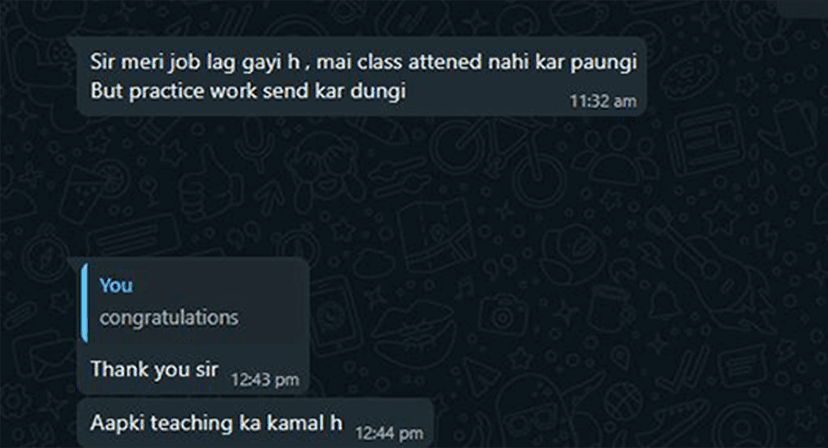Click the donut doodle near first message
Screen dimensions: 828x448
[689, 77]
